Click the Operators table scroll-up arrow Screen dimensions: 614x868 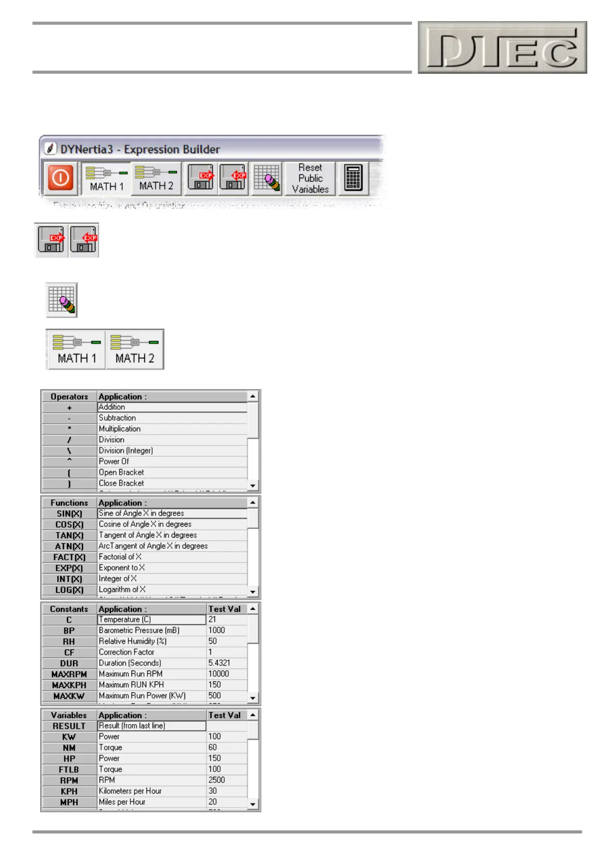tap(253, 396)
